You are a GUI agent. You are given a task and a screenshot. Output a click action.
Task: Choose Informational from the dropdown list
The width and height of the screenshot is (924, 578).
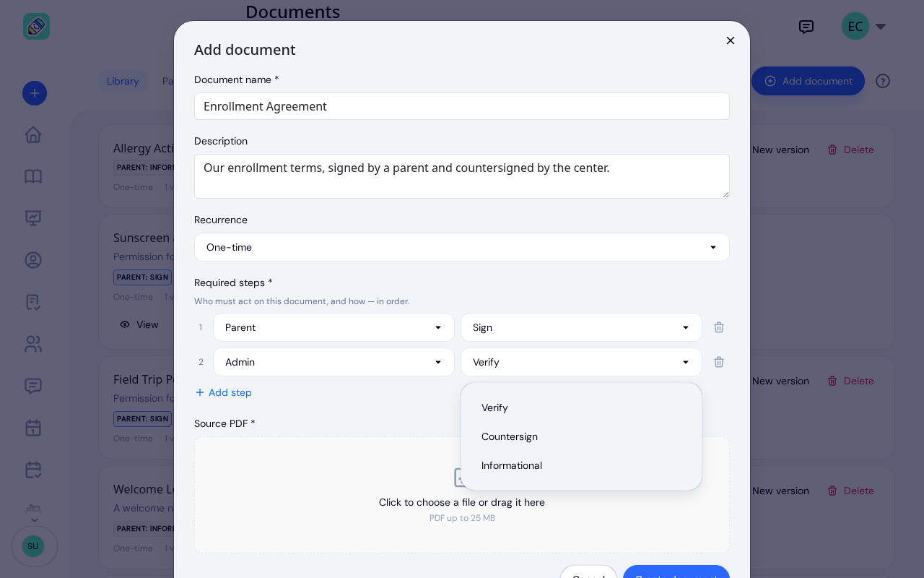[x=581, y=465]
